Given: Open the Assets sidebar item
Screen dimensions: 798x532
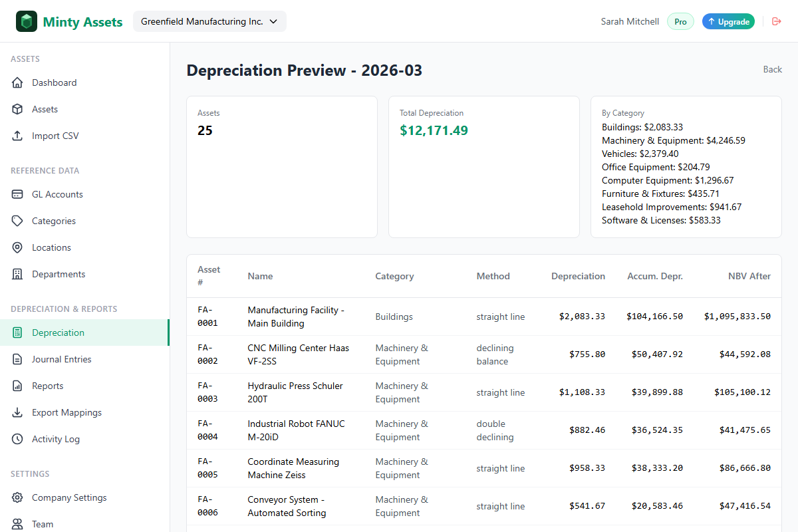Looking at the screenshot, I should tap(84, 109).
